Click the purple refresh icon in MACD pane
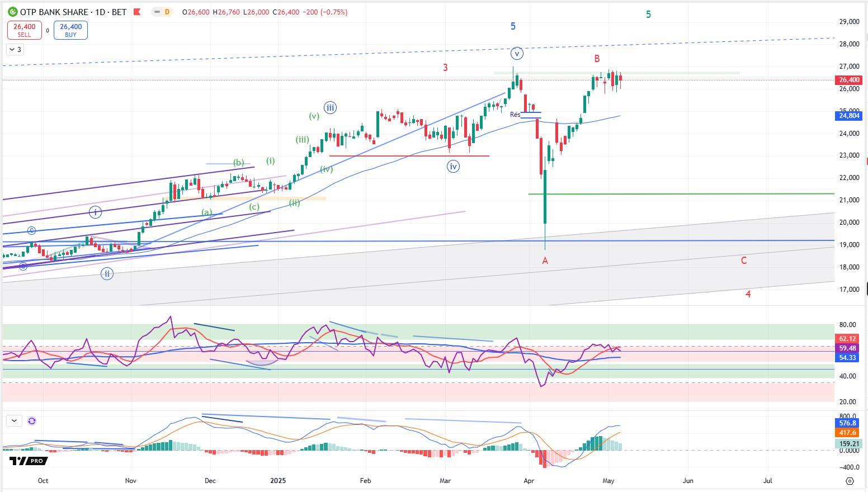This screenshot has height=492, width=868. [31, 421]
